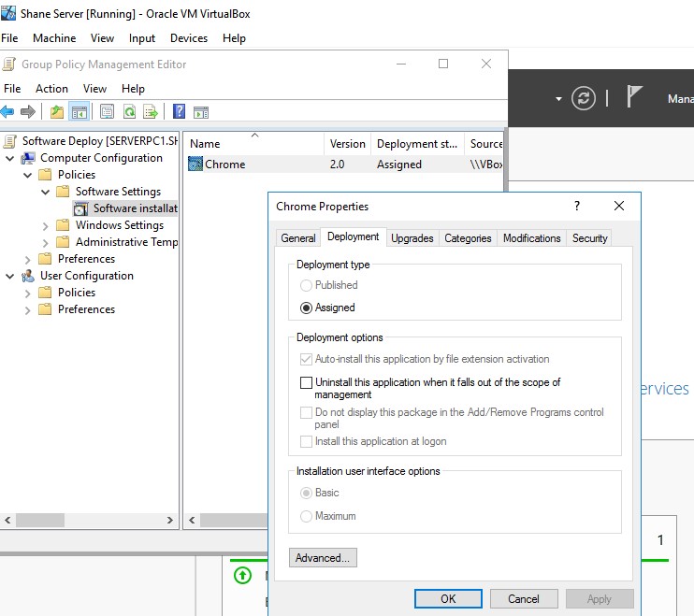The height and width of the screenshot is (616, 694).
Task: Click the tree pane scroll right arrow
Action: (169, 520)
